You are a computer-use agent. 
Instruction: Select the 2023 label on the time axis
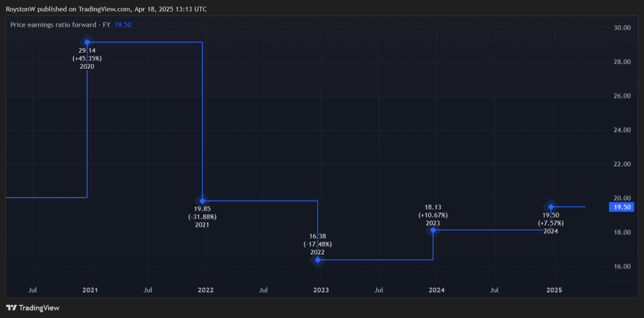[321, 290]
